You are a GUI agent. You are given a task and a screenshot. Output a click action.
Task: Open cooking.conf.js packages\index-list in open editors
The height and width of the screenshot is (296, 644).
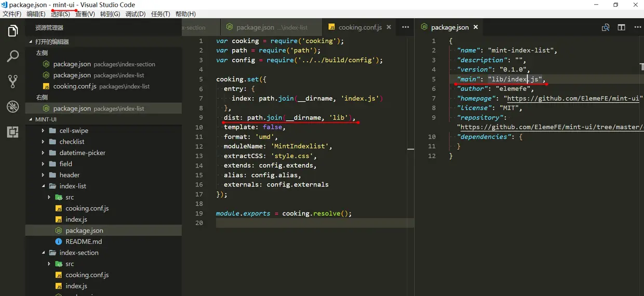(x=103, y=86)
